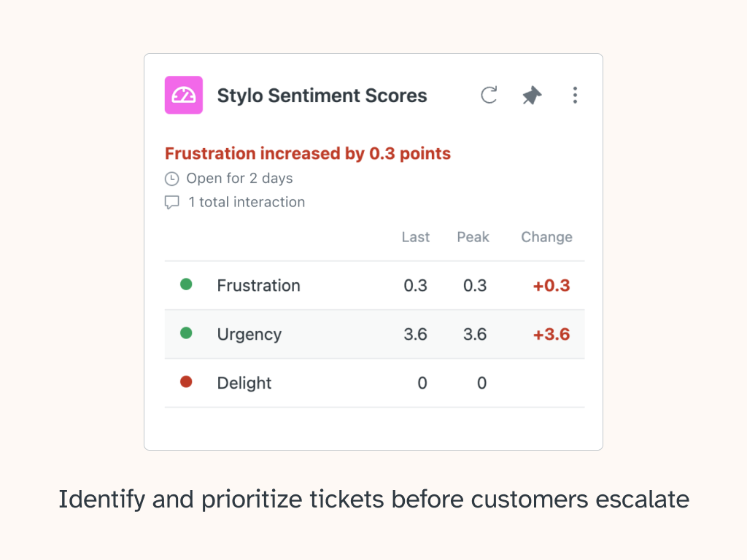This screenshot has width=747, height=560.
Task: Select the gauge symbol inside the pink badge
Action: tap(183, 95)
